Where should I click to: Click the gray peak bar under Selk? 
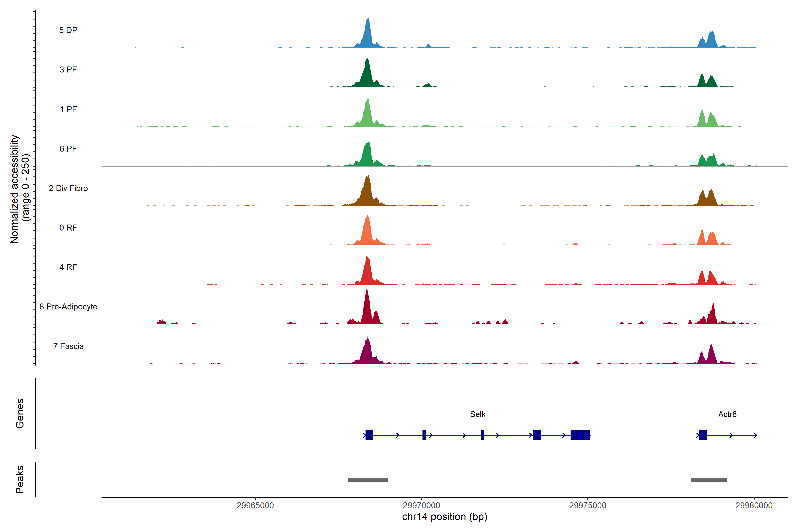(x=368, y=480)
